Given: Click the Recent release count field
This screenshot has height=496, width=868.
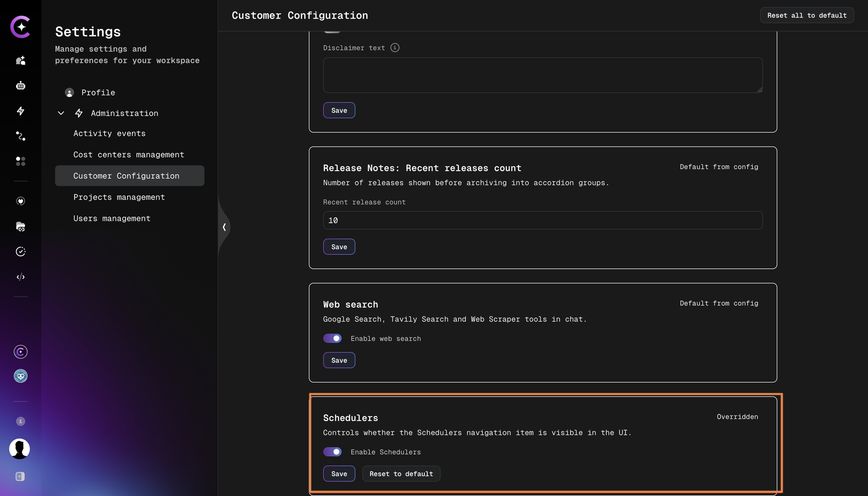Looking at the screenshot, I should [542, 220].
